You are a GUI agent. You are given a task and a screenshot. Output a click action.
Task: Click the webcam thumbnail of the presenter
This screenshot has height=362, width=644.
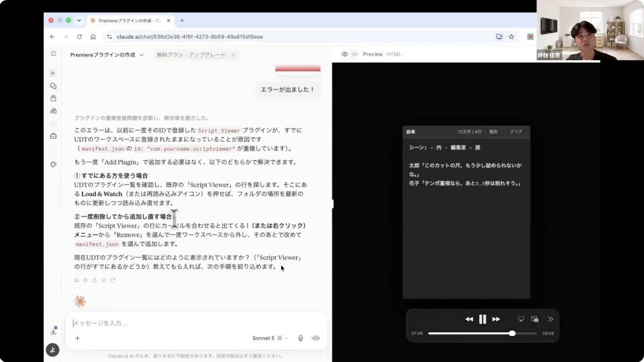[x=590, y=30]
